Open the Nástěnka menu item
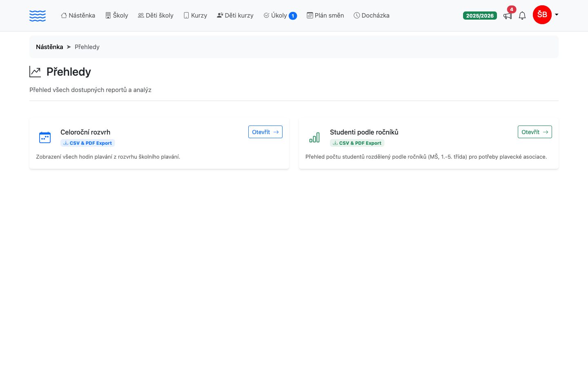Viewport: 588px width, 368px height. pos(78,16)
